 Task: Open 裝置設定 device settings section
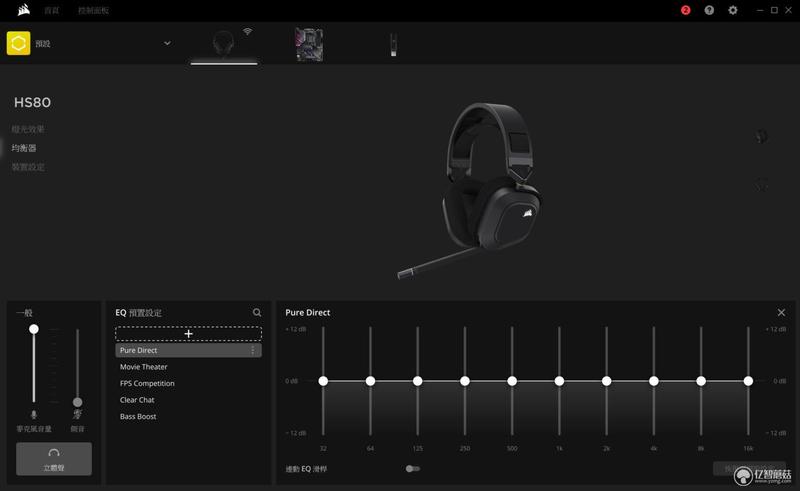click(28, 167)
